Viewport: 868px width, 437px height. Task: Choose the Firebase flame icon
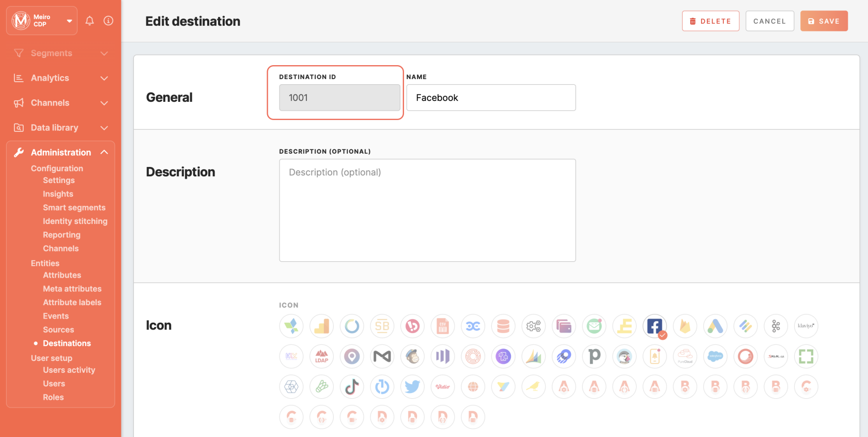(x=685, y=326)
